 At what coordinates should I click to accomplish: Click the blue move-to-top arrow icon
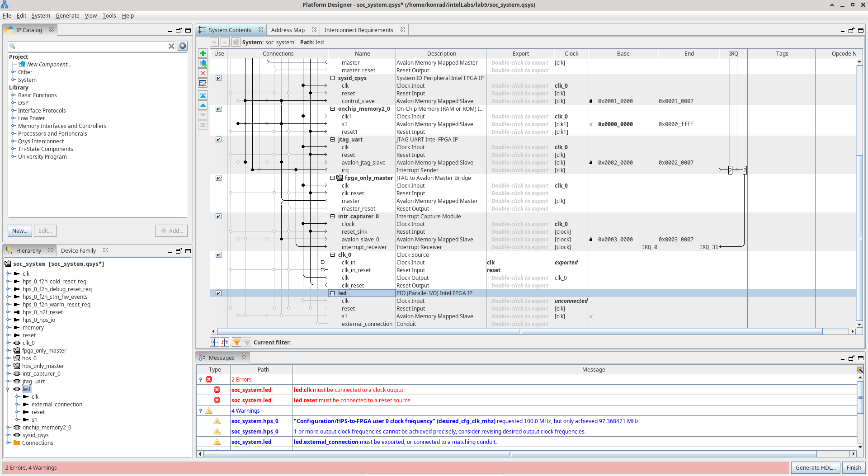[203, 95]
